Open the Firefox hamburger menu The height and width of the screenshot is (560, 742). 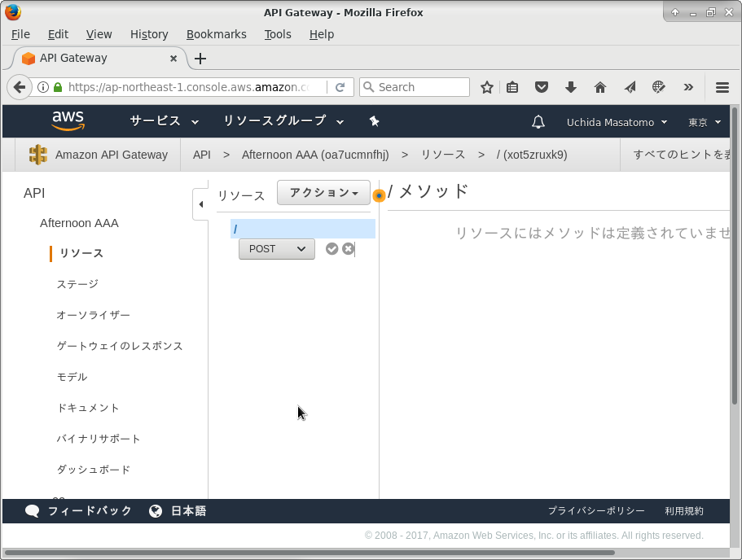[722, 87]
